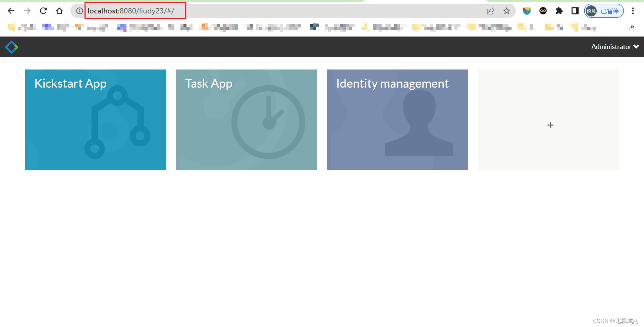Open the Chrome three-dot menu

pos(633,11)
